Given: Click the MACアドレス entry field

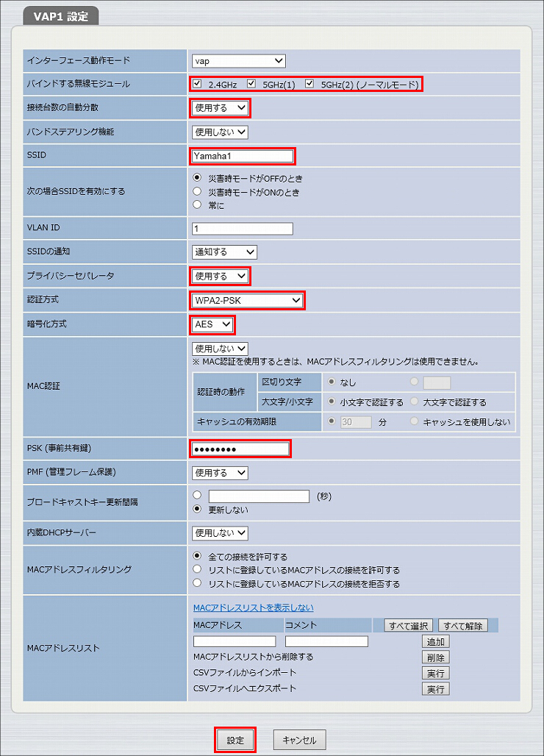Looking at the screenshot, I should point(235,641).
